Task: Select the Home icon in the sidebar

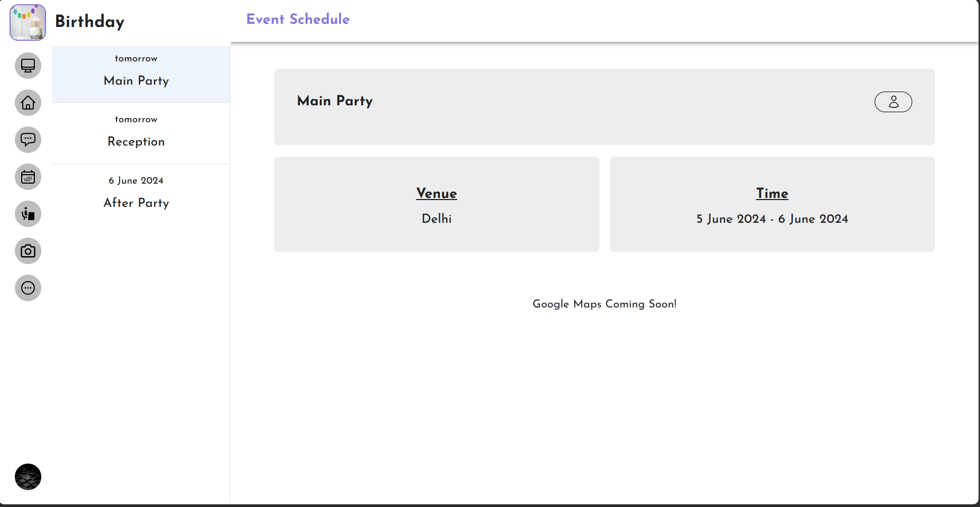Action: 28,103
